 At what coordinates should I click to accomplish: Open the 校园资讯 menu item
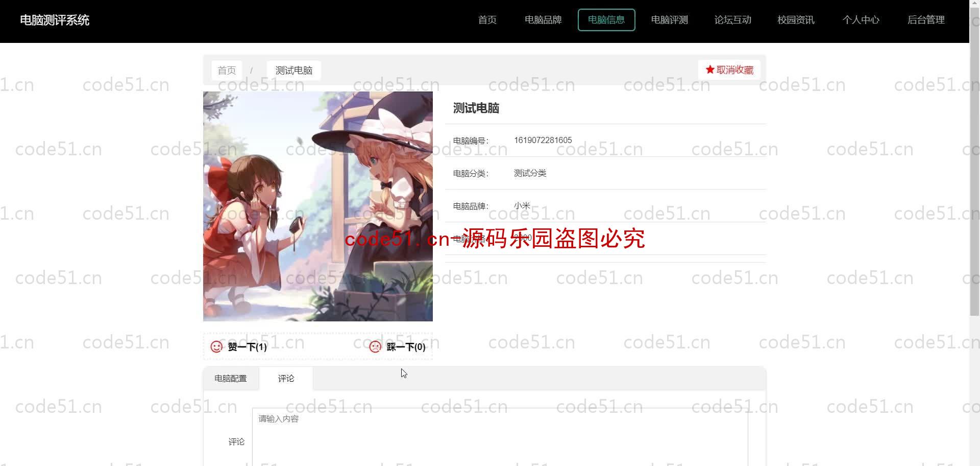point(796,20)
